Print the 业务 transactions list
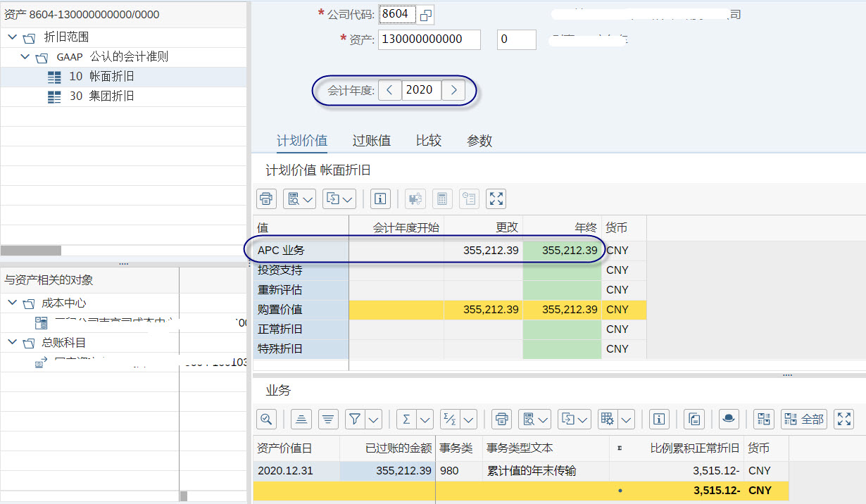The image size is (866, 504). (x=501, y=420)
